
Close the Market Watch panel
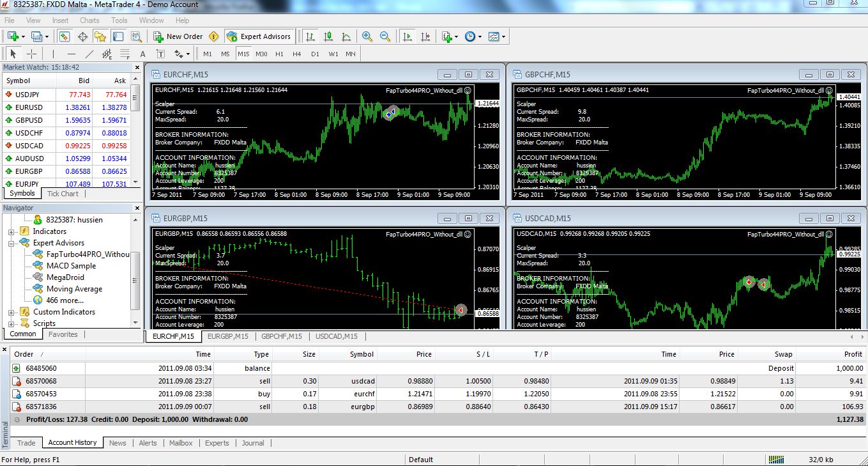(x=137, y=67)
